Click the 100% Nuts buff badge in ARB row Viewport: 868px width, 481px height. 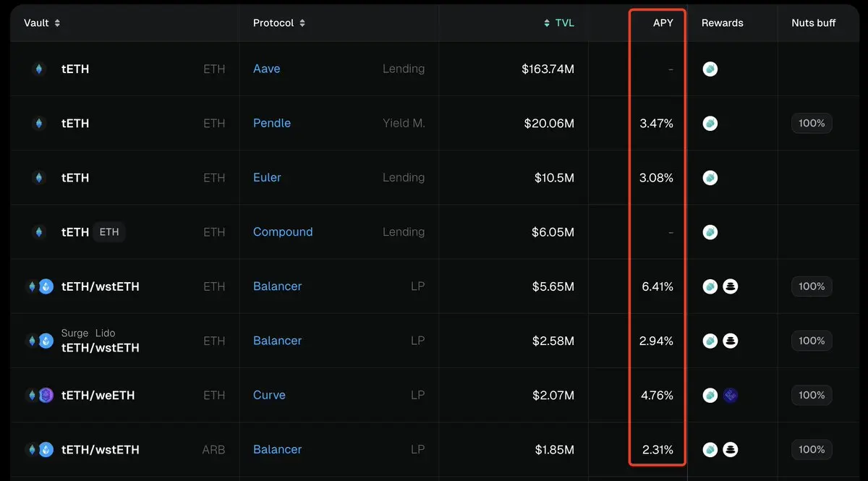tap(812, 449)
